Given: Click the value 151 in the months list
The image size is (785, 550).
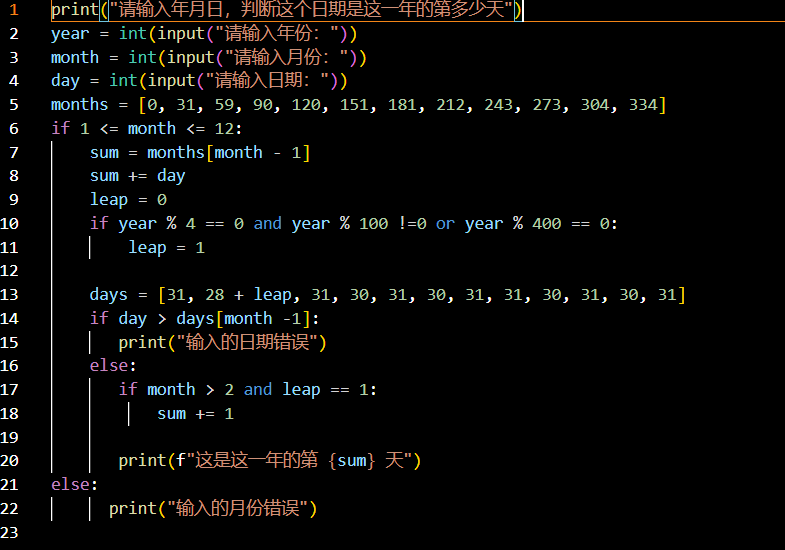Looking at the screenshot, I should pos(354,105).
